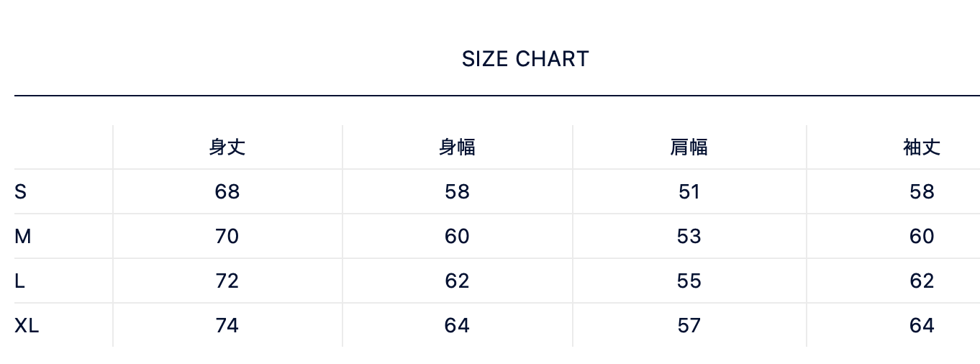The height and width of the screenshot is (364, 980).
Task: Select the 肩幅 value 57 in row XL
Action: pyautogui.click(x=689, y=326)
